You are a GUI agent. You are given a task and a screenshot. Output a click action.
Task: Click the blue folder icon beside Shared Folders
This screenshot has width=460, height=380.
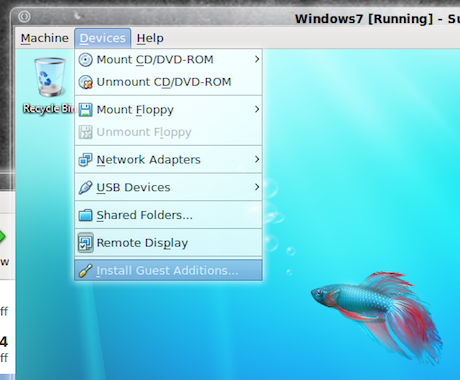85,215
